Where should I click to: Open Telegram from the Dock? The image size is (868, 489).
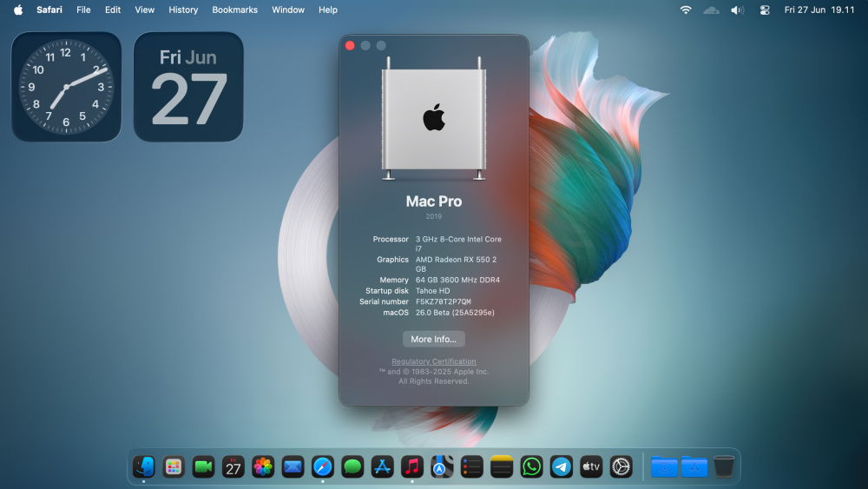point(562,466)
